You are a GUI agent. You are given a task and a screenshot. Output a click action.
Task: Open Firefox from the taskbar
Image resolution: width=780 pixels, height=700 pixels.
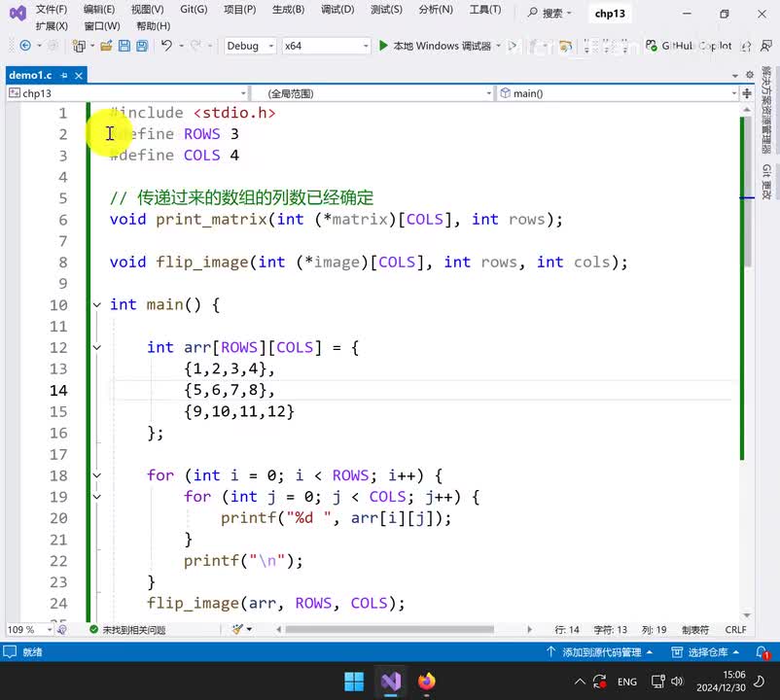pyautogui.click(x=426, y=682)
